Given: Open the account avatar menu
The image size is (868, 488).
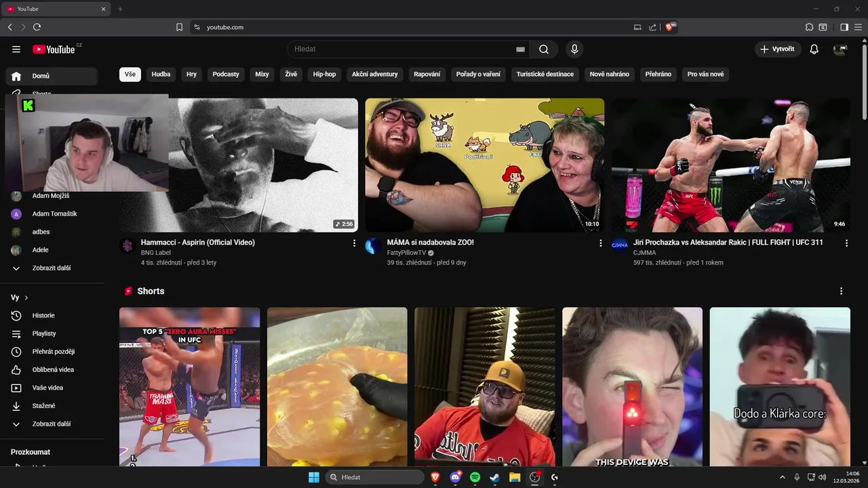Looking at the screenshot, I should point(840,49).
